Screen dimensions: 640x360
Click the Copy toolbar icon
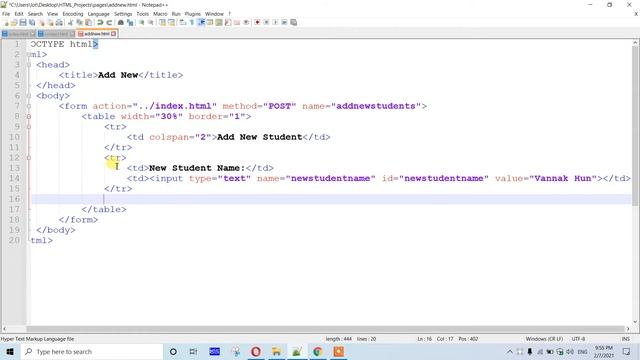tap(79, 22)
